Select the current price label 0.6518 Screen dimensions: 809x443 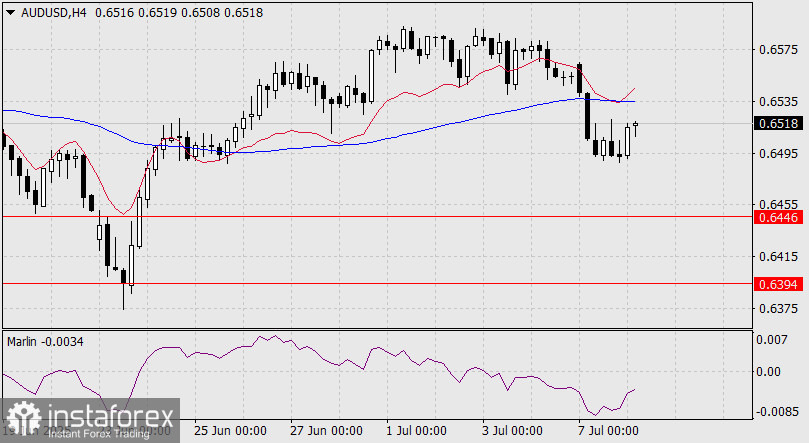pyautogui.click(x=778, y=124)
